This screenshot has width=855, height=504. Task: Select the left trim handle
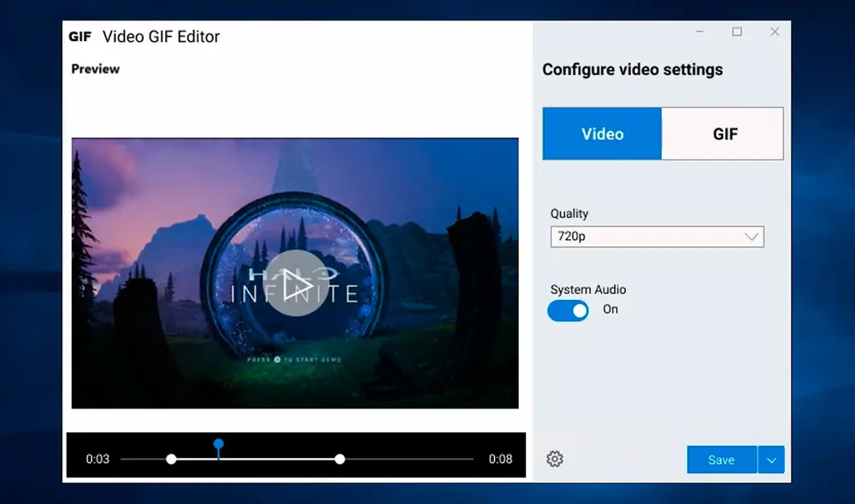[172, 457]
